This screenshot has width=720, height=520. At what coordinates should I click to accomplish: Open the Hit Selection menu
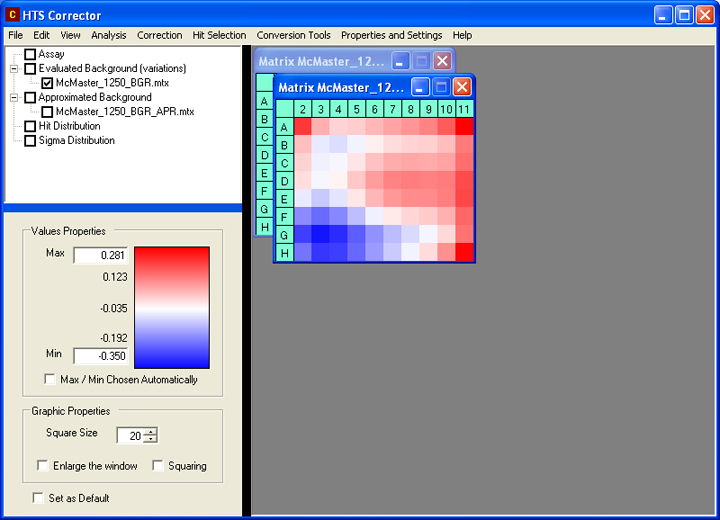click(219, 35)
